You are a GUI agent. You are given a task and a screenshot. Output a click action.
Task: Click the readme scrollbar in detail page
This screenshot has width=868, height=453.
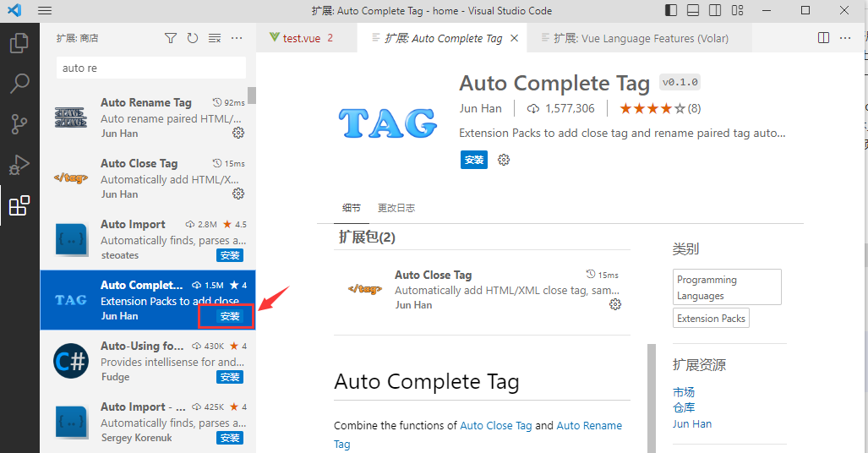[652, 398]
